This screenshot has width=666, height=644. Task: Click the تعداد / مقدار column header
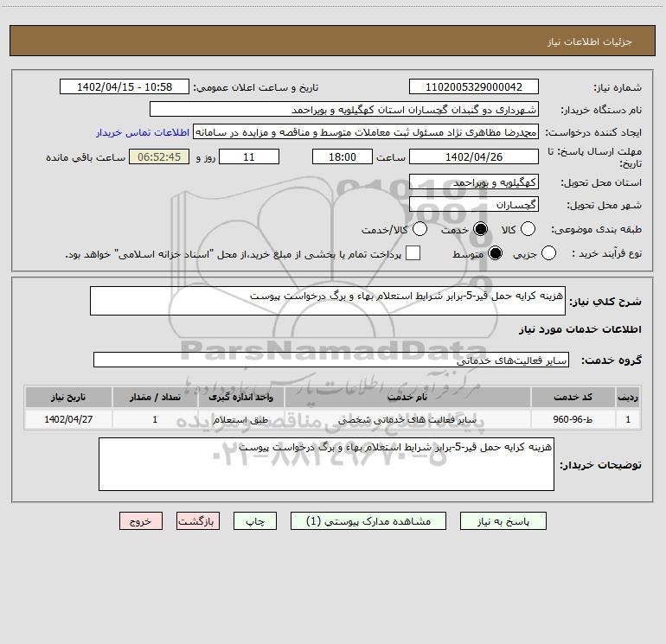(155, 397)
